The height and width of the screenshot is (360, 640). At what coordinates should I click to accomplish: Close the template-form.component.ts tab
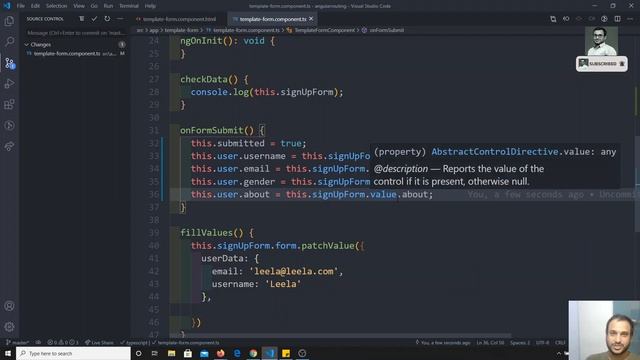pyautogui.click(x=311, y=19)
